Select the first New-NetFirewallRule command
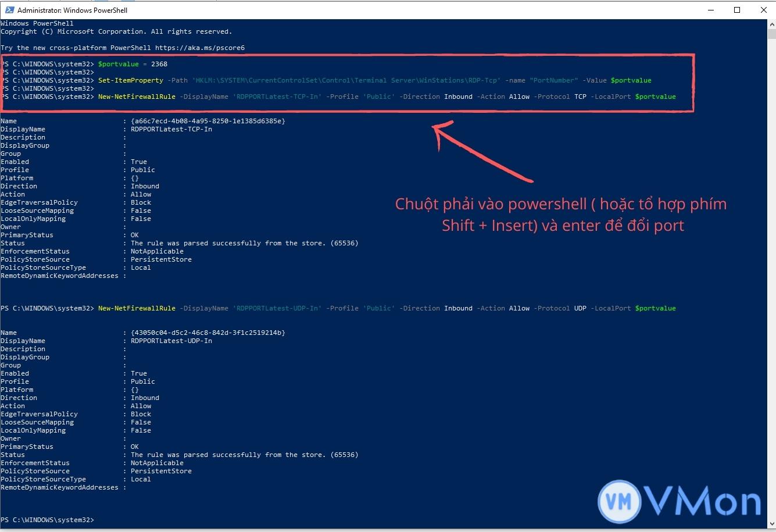776x532 pixels. 137,97
